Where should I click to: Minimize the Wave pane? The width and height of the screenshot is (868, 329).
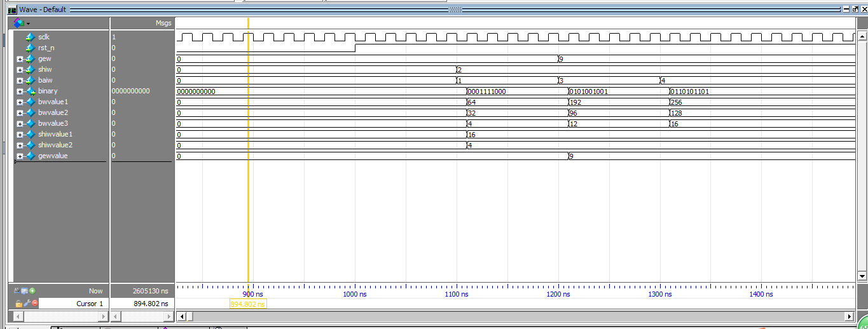click(846, 10)
